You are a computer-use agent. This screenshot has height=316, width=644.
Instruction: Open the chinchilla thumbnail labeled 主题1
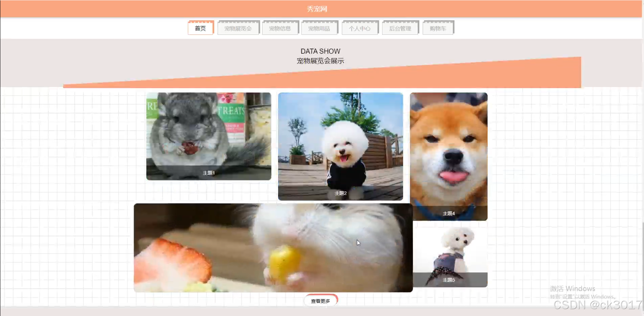(209, 136)
